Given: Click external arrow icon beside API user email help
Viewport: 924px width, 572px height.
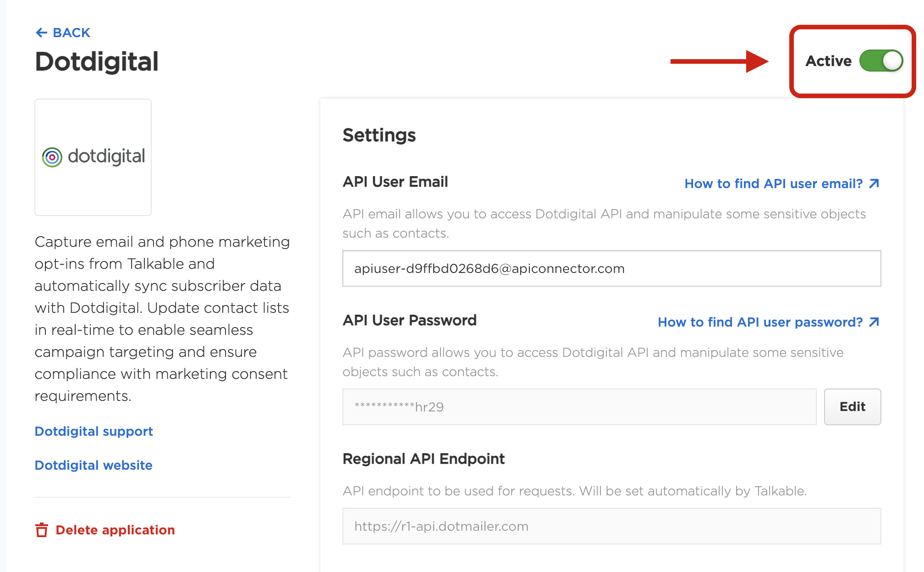Looking at the screenshot, I should click(874, 183).
